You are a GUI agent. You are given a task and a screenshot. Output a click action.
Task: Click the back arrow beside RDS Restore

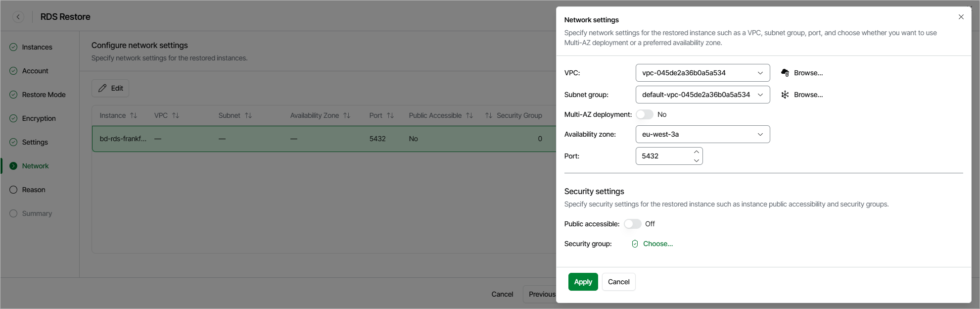pos(18,17)
